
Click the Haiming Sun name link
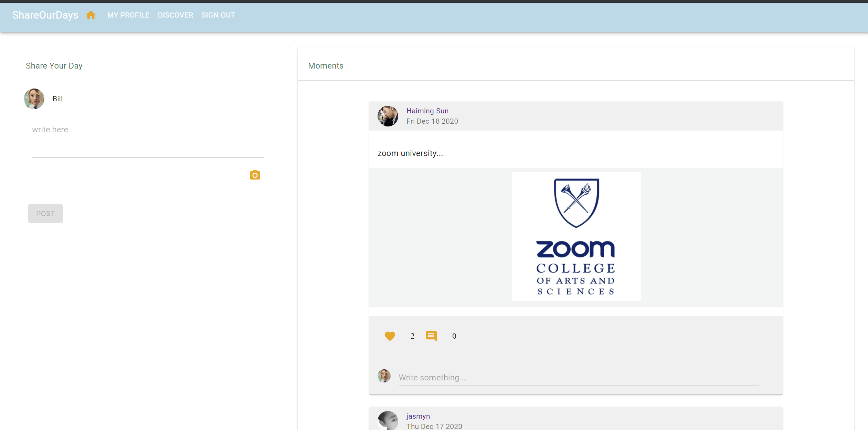point(427,111)
